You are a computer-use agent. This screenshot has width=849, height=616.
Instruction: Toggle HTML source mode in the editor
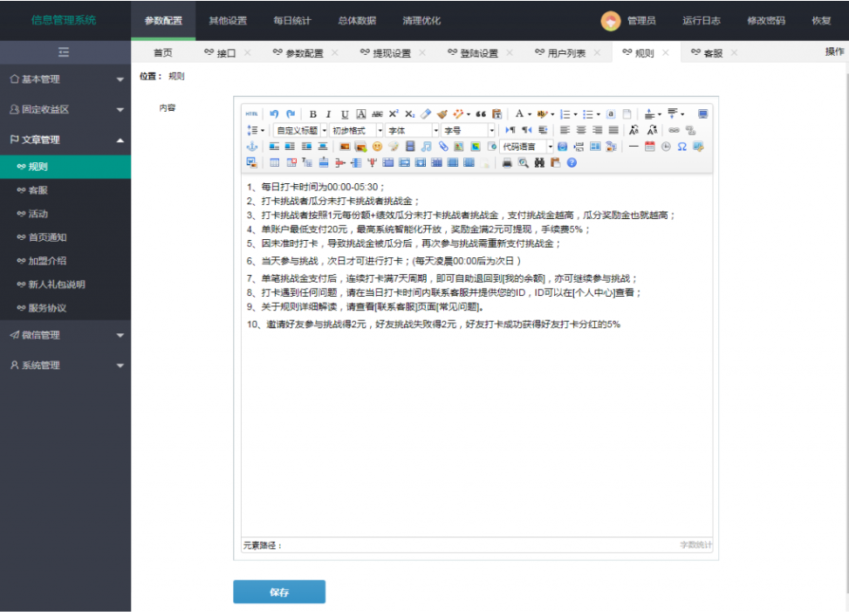[x=251, y=114]
